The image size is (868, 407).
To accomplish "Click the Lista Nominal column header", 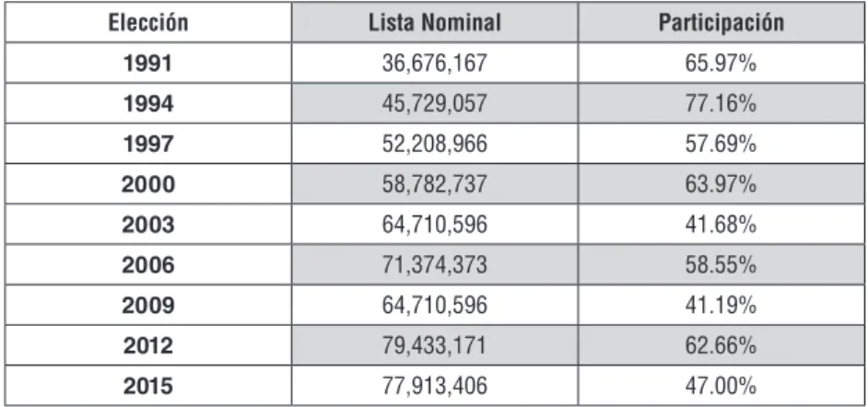I will point(435,22).
